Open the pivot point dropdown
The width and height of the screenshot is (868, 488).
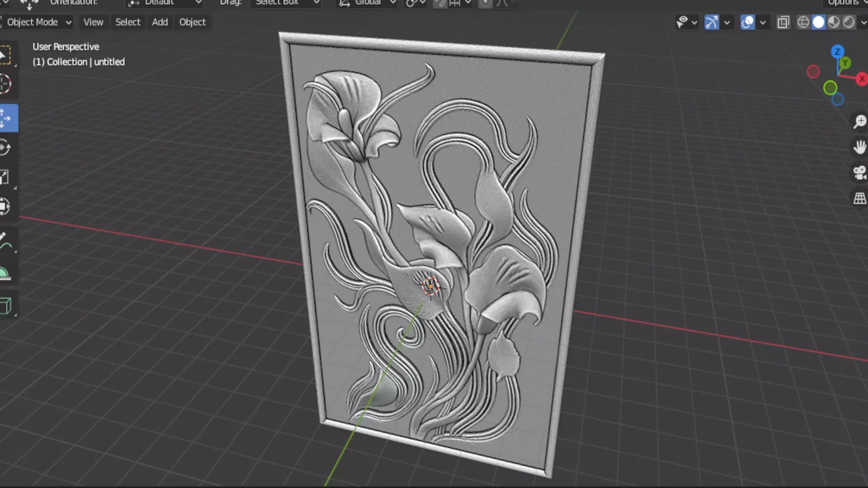(x=415, y=3)
